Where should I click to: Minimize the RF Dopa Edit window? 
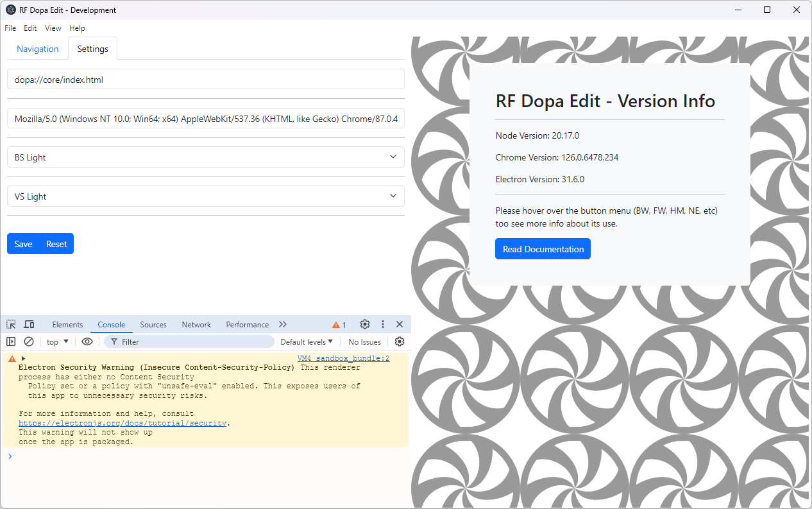(738, 10)
